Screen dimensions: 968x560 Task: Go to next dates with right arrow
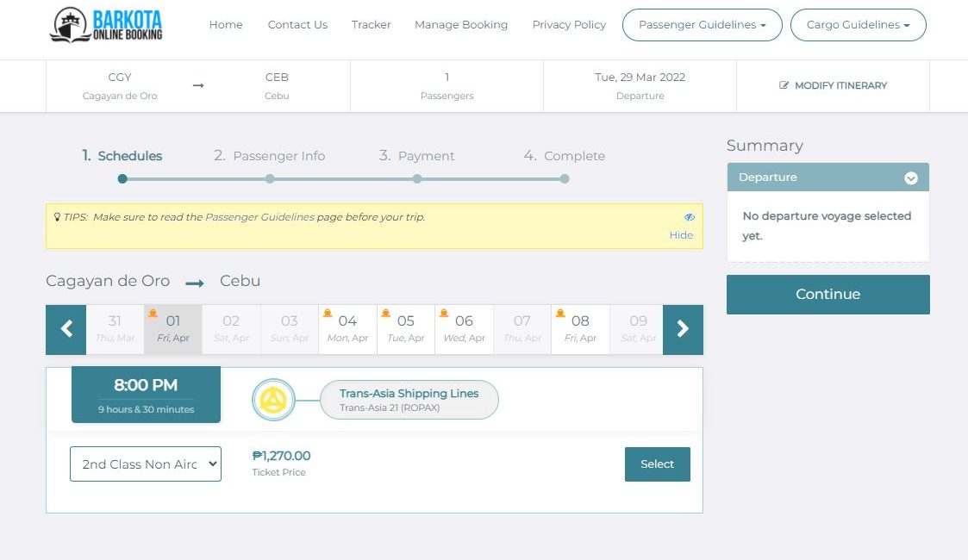click(x=683, y=329)
